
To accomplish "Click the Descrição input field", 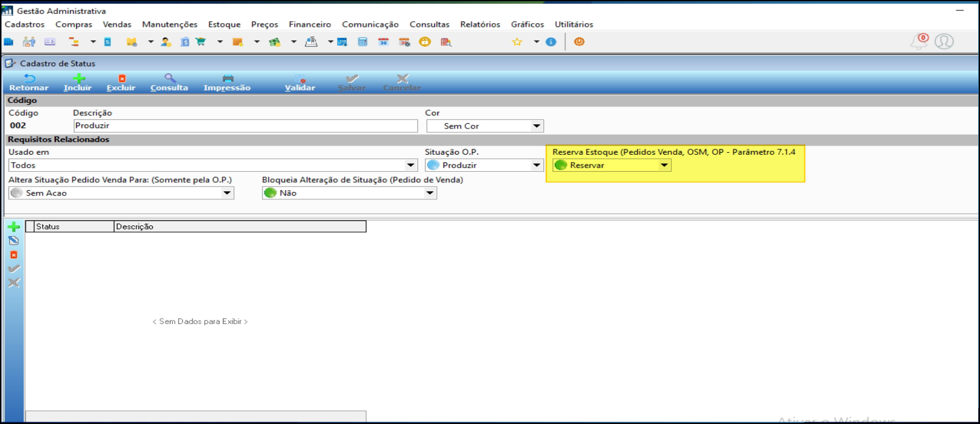I will pos(245,125).
